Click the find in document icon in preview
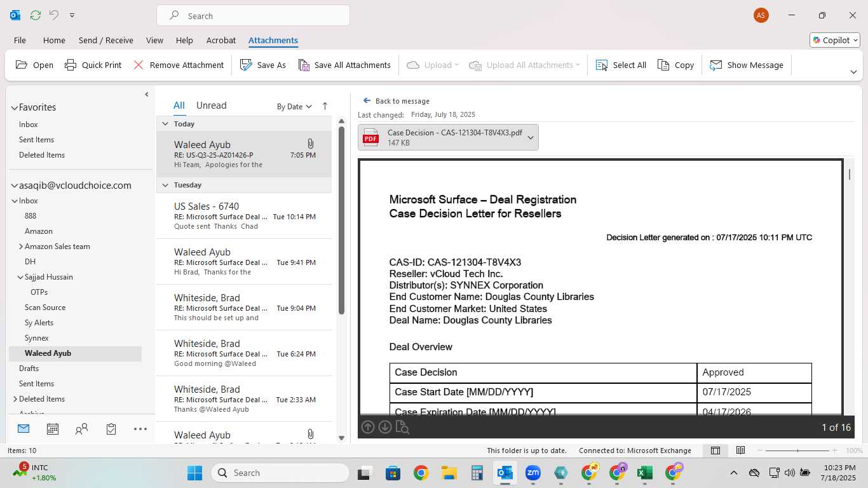 pos(402,427)
